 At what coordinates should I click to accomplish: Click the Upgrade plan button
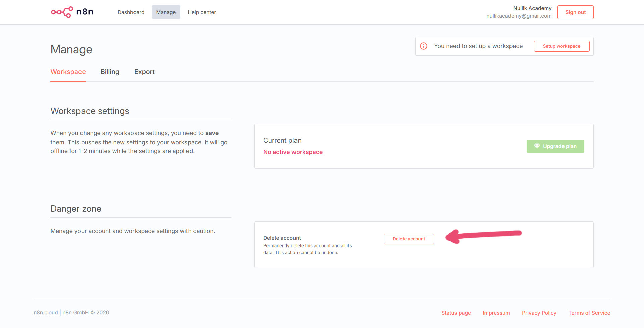click(555, 146)
